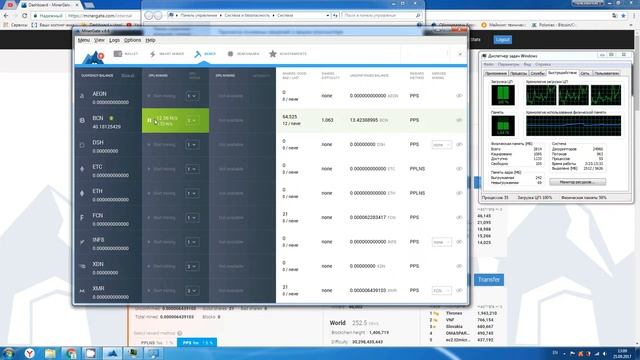Open ETC CPU cores dropdown
The image size is (640, 360).
tap(192, 169)
